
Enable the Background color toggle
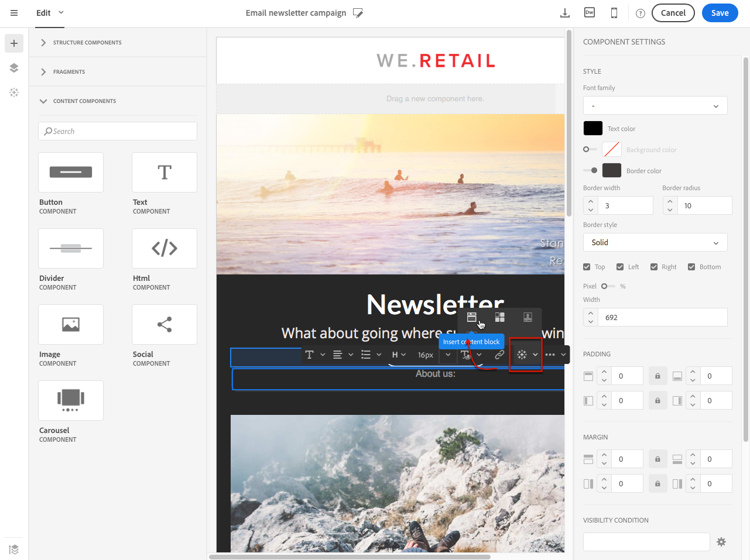(590, 150)
